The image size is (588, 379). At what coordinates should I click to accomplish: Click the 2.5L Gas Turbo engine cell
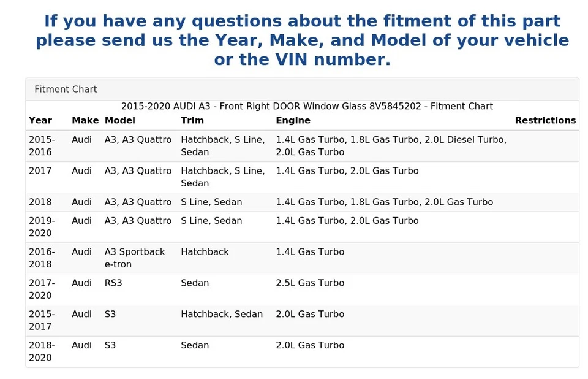[310, 283]
